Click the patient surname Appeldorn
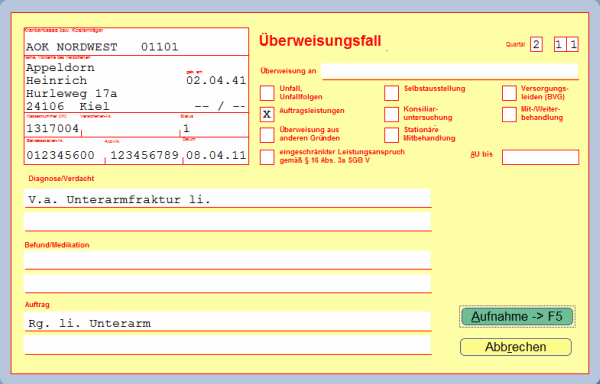 [x=60, y=68]
